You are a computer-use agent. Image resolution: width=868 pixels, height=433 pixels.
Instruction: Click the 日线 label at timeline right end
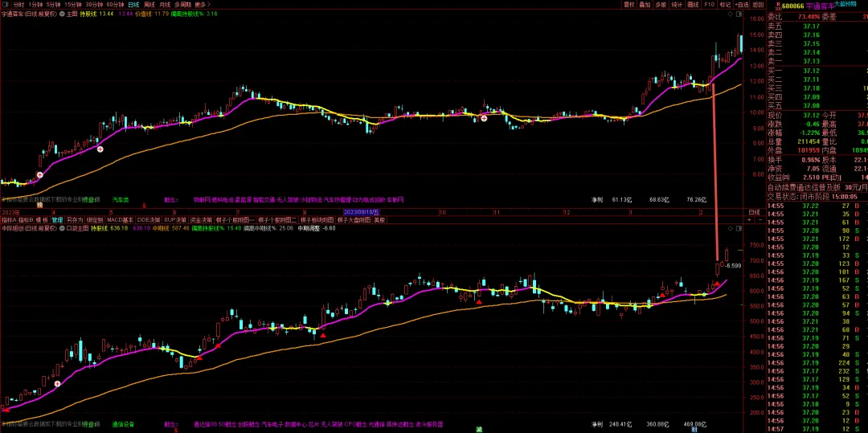754,212
